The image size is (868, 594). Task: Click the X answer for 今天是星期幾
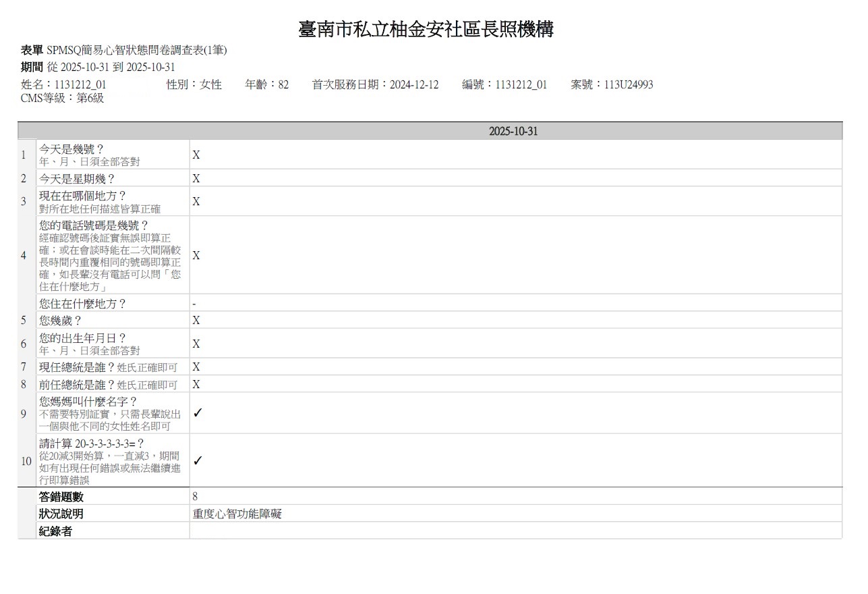pyautogui.click(x=196, y=179)
